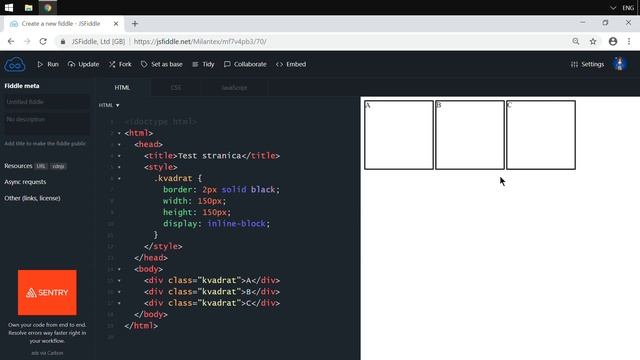The image size is (640, 360).
Task: Click the JSFiddle cloud logo
Action: tap(15, 64)
